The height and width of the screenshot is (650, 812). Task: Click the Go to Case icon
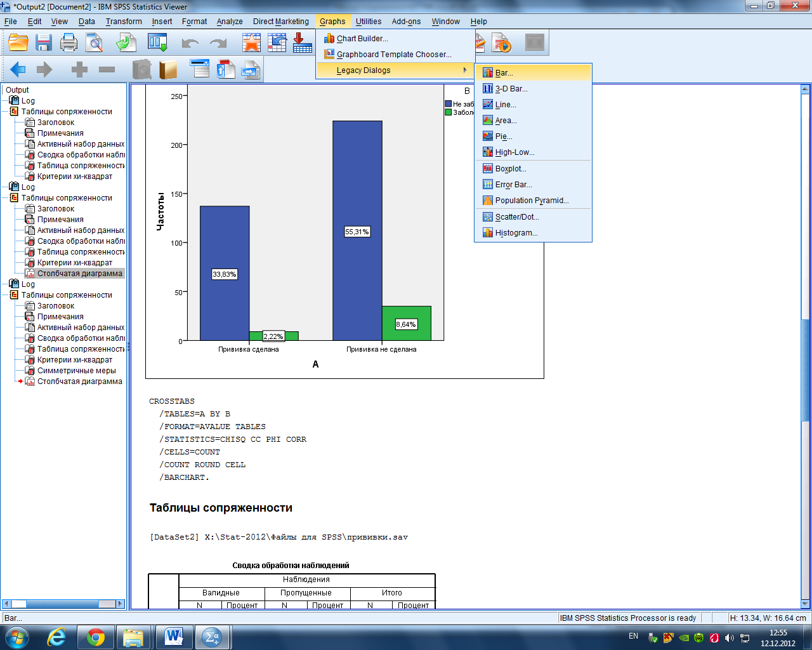[277, 43]
